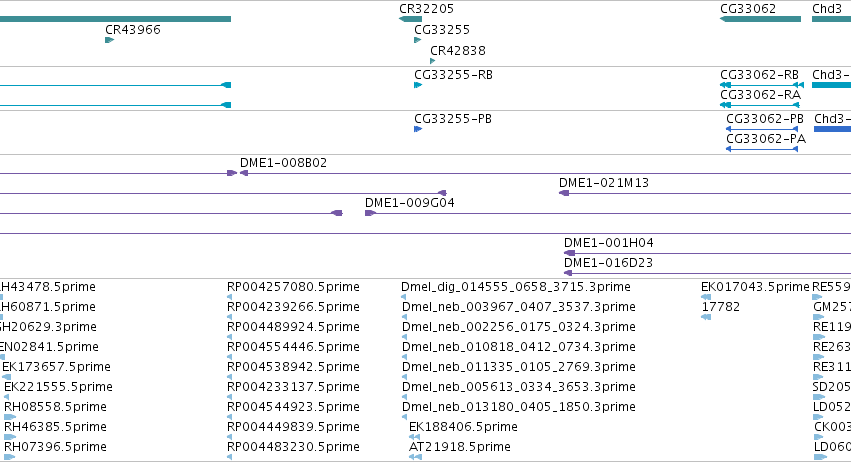Click the RP004233137.5prime label
Image resolution: width=851 pixels, height=462 pixels.
(293, 388)
